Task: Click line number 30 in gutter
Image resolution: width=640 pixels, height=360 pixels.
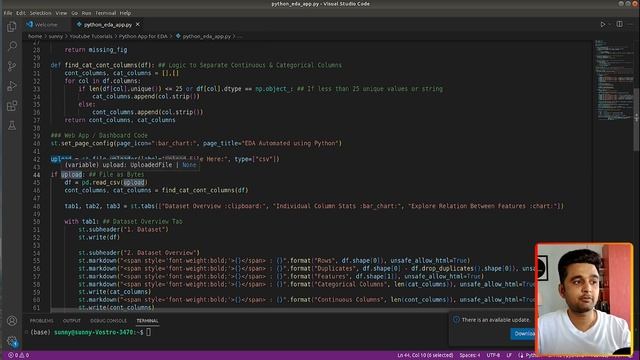Action: click(37, 65)
